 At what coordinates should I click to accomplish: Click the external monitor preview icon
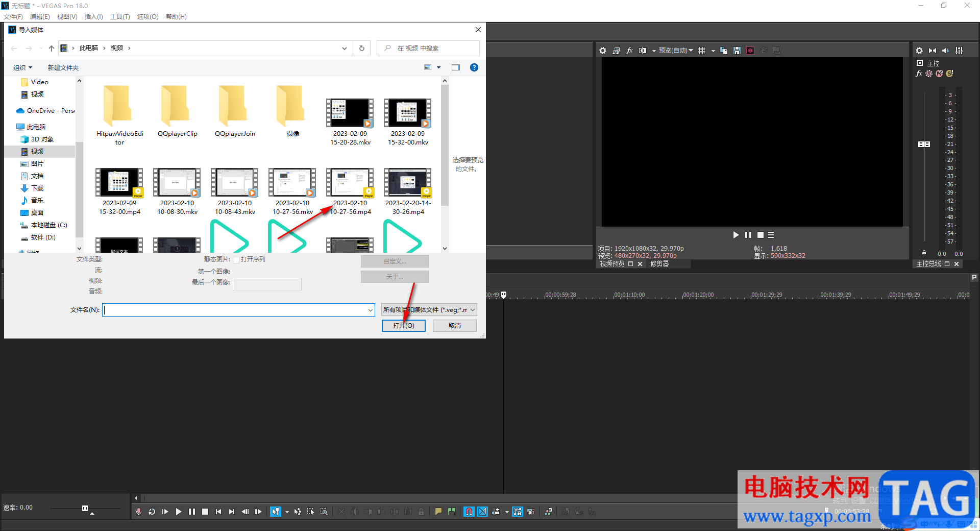(616, 51)
